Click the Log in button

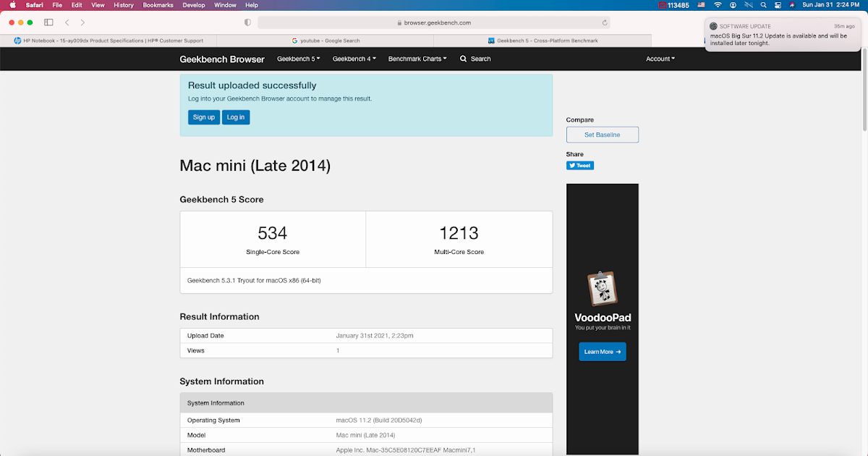tap(236, 117)
